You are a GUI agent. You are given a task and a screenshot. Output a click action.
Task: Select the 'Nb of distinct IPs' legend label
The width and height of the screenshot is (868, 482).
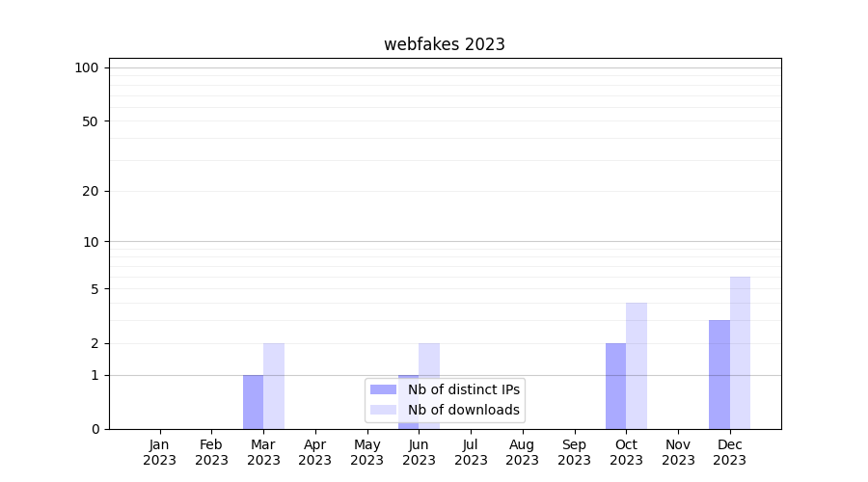click(x=464, y=389)
